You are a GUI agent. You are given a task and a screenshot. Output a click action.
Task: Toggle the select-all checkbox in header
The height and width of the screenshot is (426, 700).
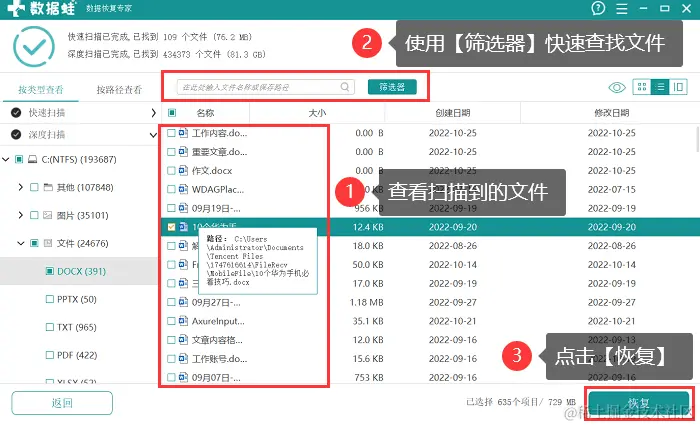[172, 113]
